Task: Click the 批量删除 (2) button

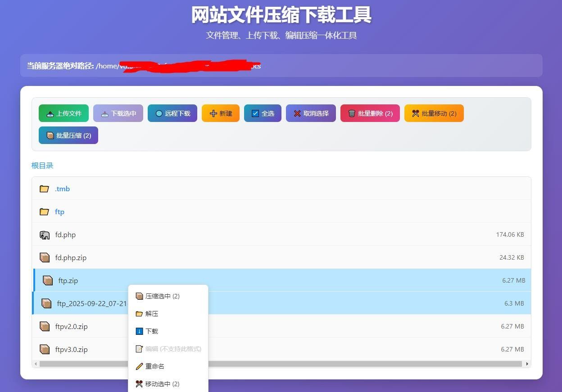Action: click(370, 113)
